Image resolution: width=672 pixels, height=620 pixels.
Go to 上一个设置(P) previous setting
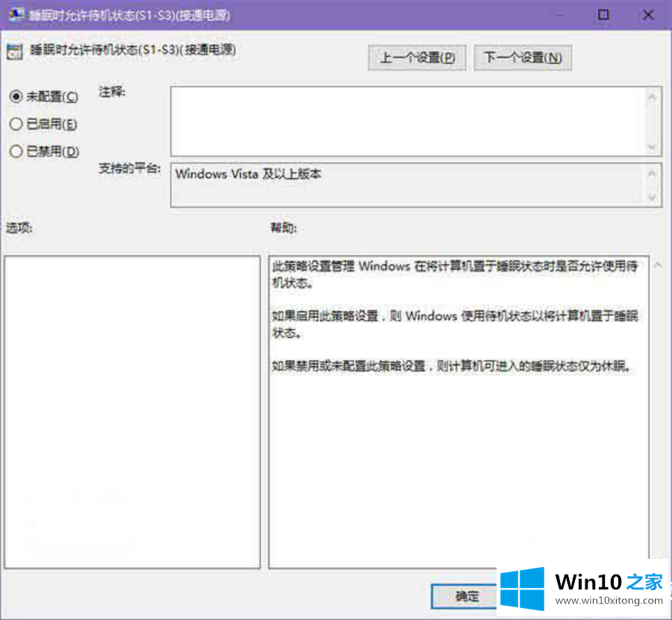click(x=417, y=57)
